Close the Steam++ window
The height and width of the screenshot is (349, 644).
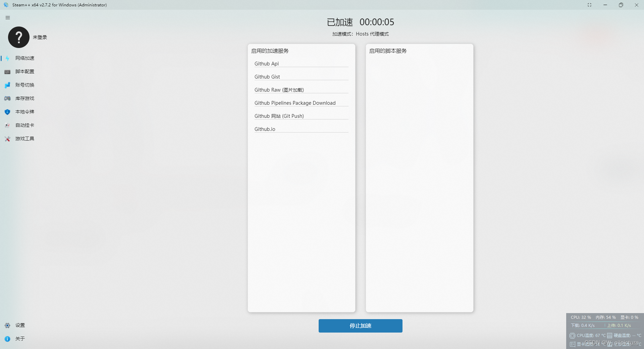pyautogui.click(x=636, y=5)
